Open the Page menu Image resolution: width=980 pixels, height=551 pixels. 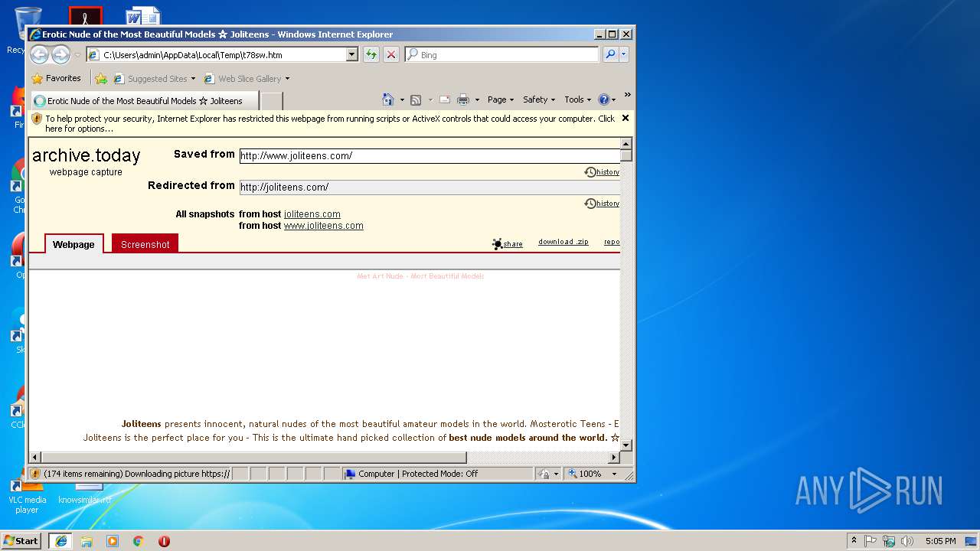click(501, 99)
